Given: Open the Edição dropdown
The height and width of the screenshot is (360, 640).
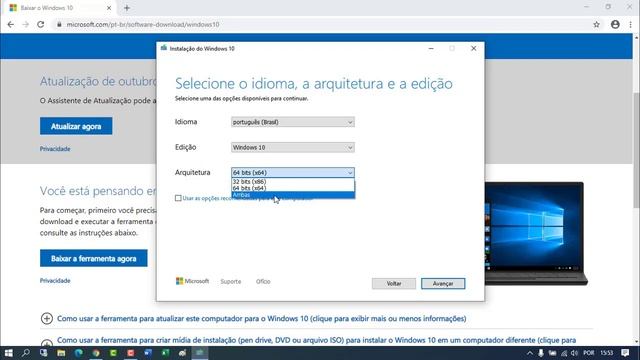Looking at the screenshot, I should click(293, 147).
